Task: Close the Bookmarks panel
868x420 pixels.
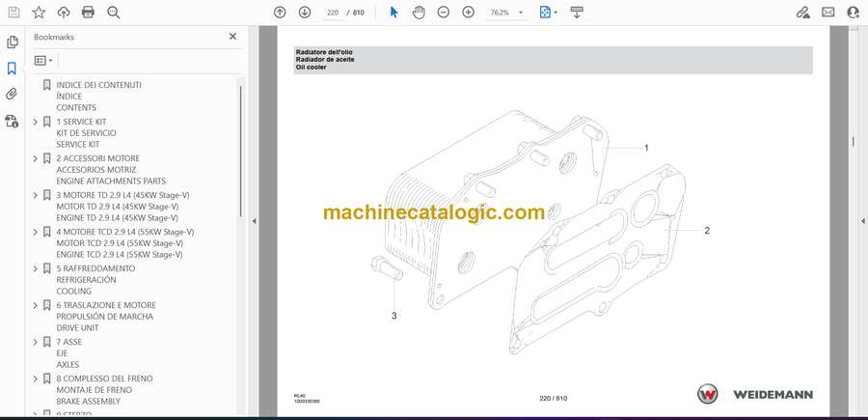Action: click(232, 37)
